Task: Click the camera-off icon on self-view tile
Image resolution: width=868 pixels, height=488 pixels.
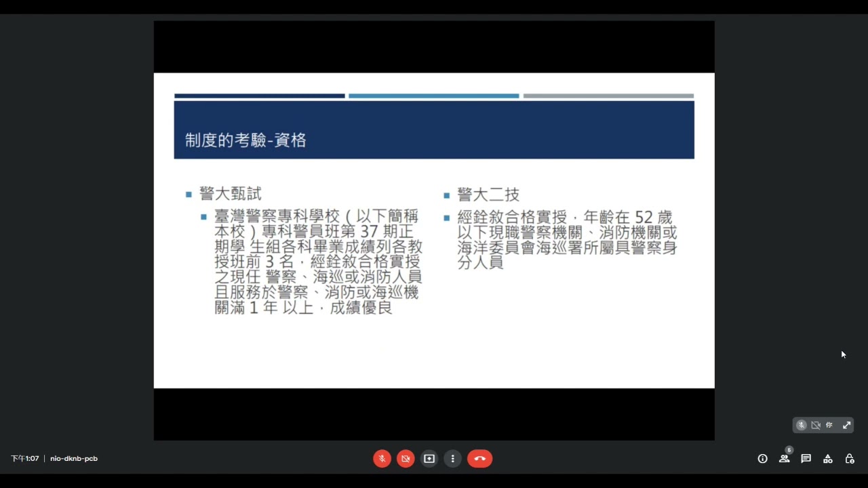Action: coord(816,425)
